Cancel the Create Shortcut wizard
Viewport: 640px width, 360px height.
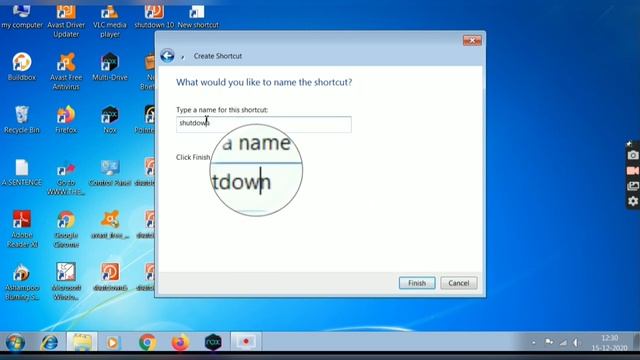(x=458, y=283)
